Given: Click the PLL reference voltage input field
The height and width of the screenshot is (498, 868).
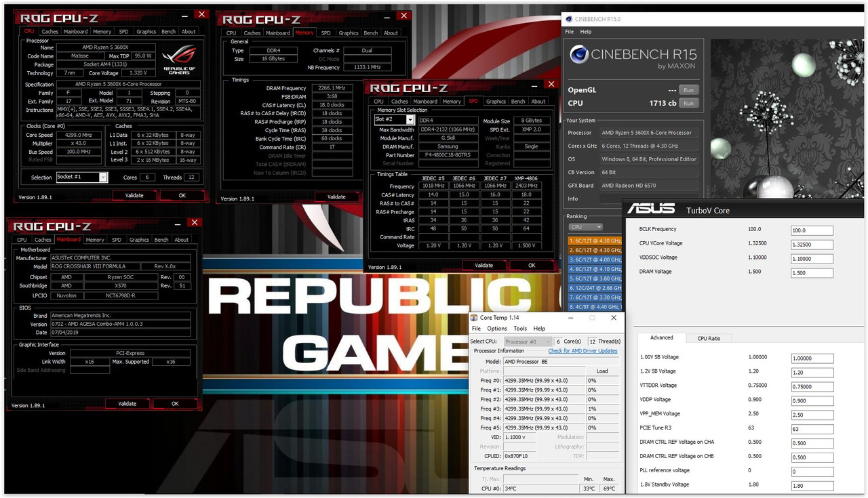Looking at the screenshot, I should tap(812, 472).
